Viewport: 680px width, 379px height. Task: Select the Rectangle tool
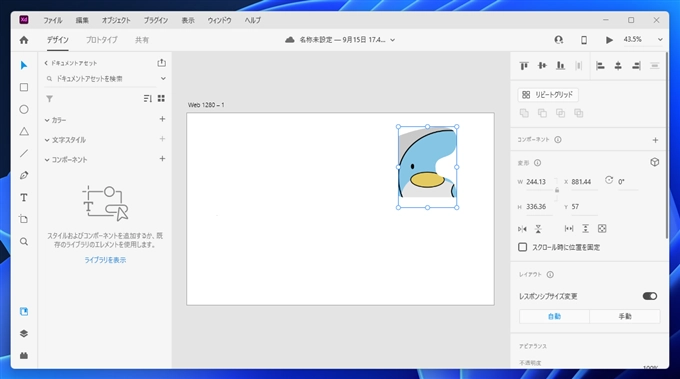click(x=24, y=87)
